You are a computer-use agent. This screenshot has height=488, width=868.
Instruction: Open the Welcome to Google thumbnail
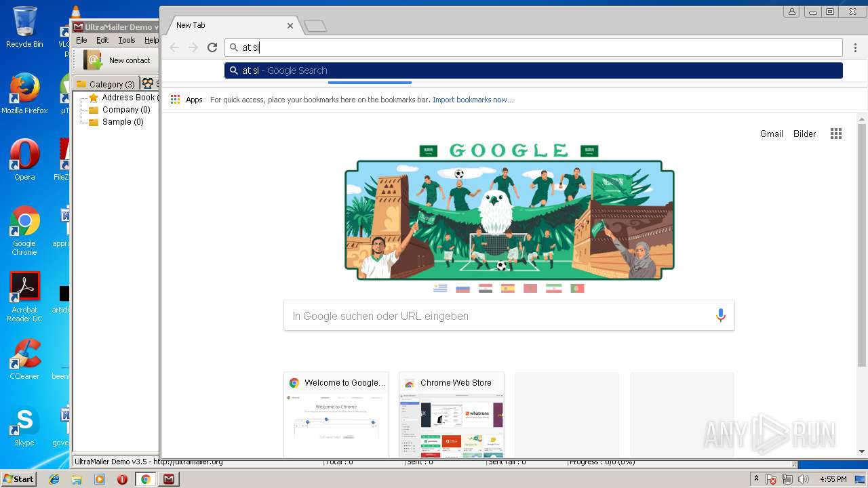[x=336, y=415]
